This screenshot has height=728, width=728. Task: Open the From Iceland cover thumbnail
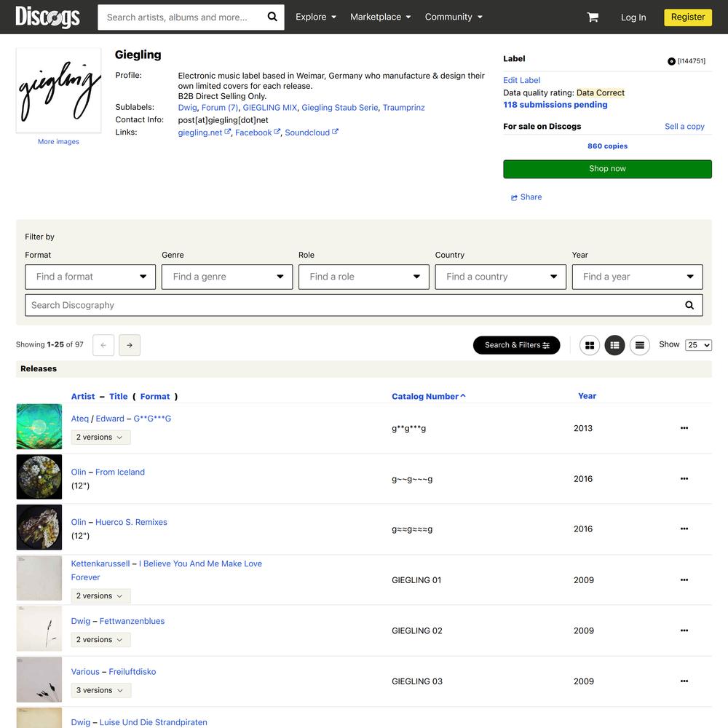[39, 477]
